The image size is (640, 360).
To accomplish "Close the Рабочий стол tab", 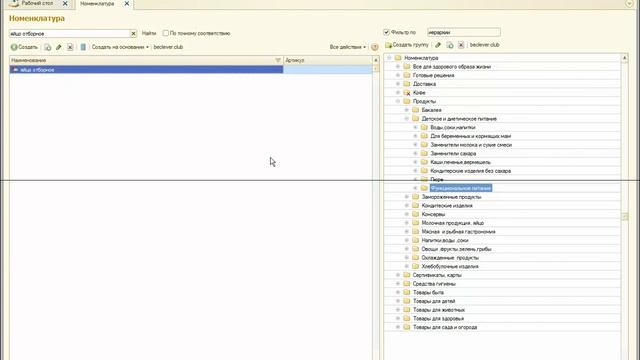I will click(65, 3).
